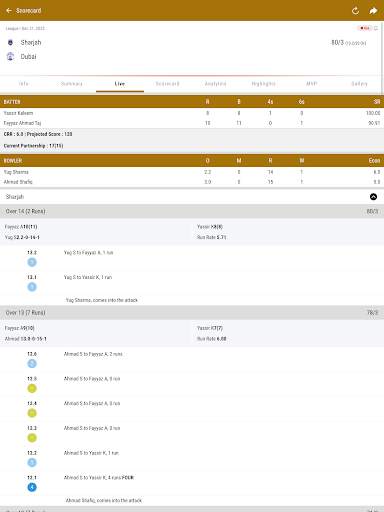Tap ball 13.2 run indicator

click(x=32, y=262)
